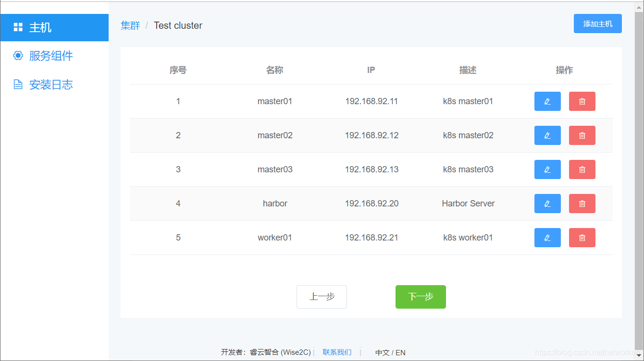The image size is (644, 361).
Task: Click the worker01 name cell
Action: (x=275, y=238)
